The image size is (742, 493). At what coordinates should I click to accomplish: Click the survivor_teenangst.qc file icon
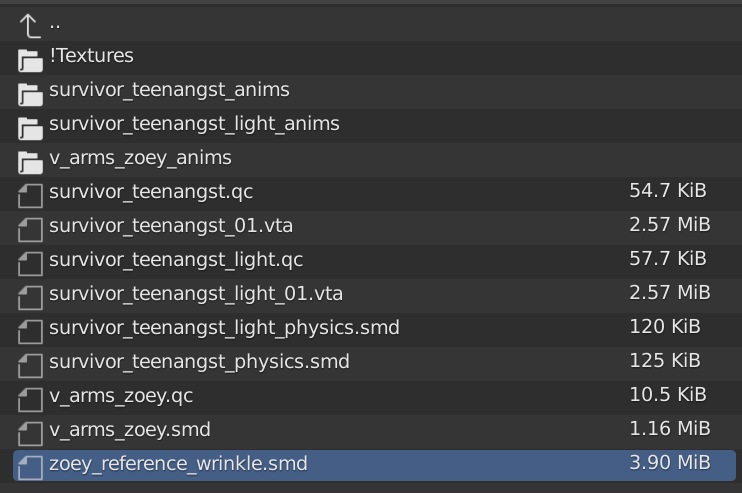[30, 195]
